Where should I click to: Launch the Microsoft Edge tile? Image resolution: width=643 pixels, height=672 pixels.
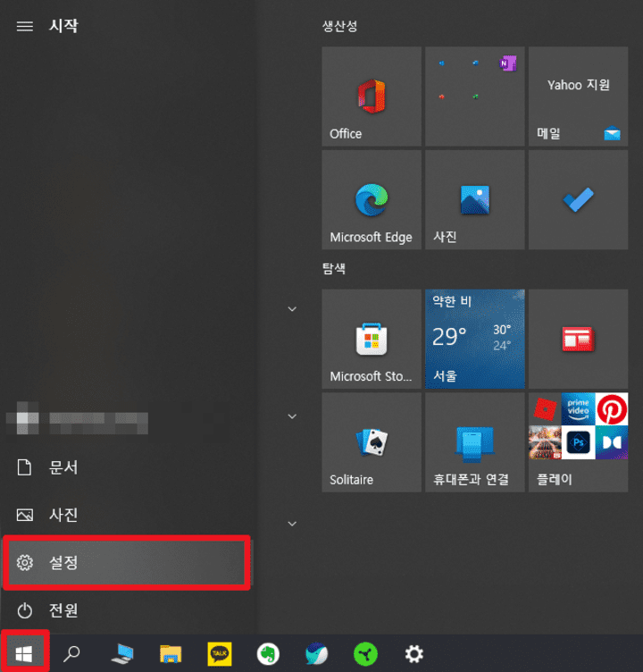pos(372,199)
